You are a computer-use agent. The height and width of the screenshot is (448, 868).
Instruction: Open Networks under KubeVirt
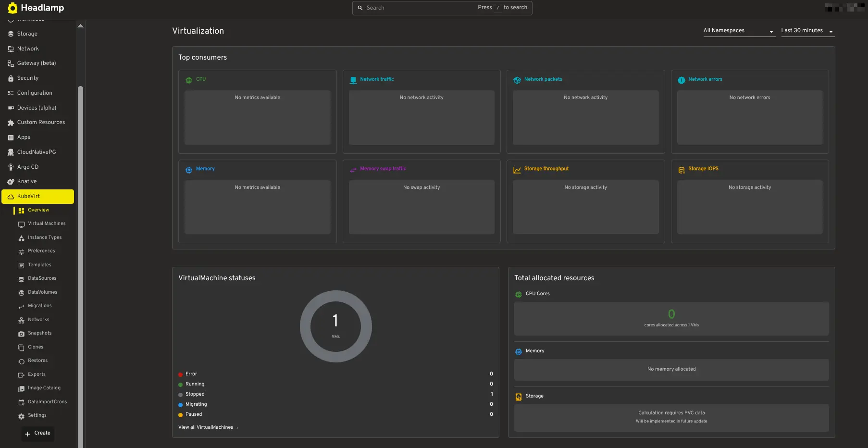[38, 320]
